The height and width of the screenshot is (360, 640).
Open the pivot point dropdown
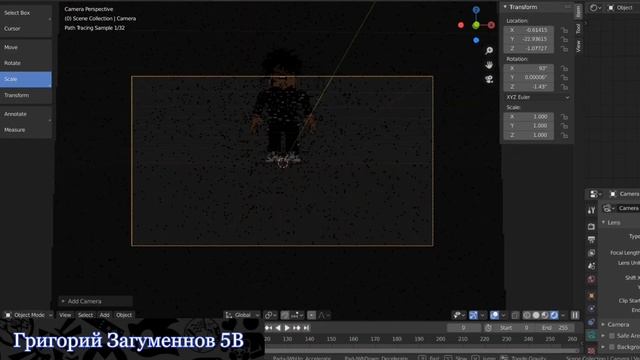click(271, 315)
